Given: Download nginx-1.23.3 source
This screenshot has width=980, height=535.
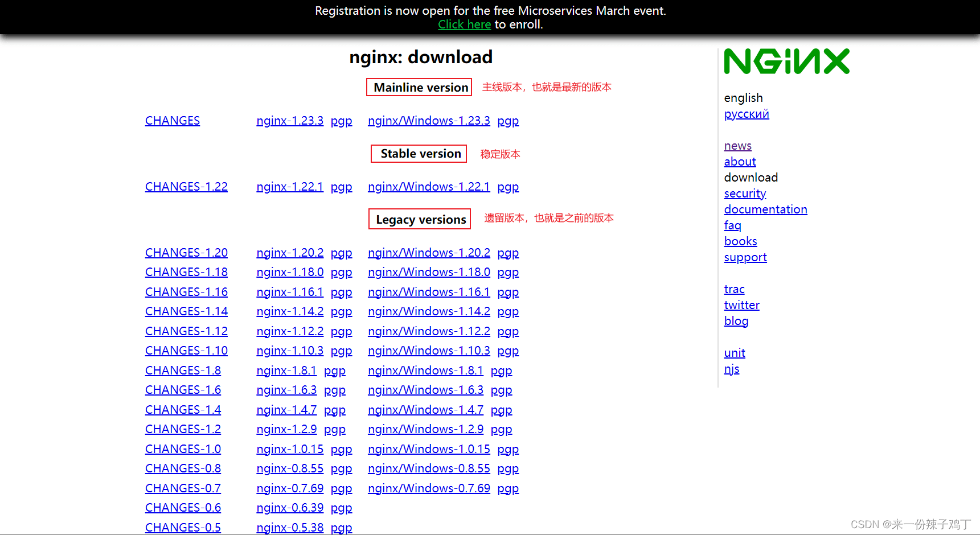Looking at the screenshot, I should 290,121.
